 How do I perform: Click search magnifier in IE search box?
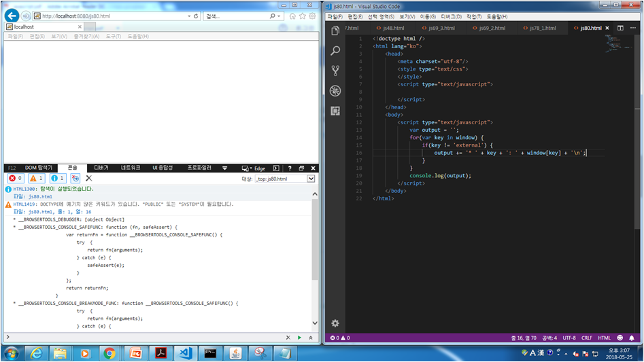(272, 16)
